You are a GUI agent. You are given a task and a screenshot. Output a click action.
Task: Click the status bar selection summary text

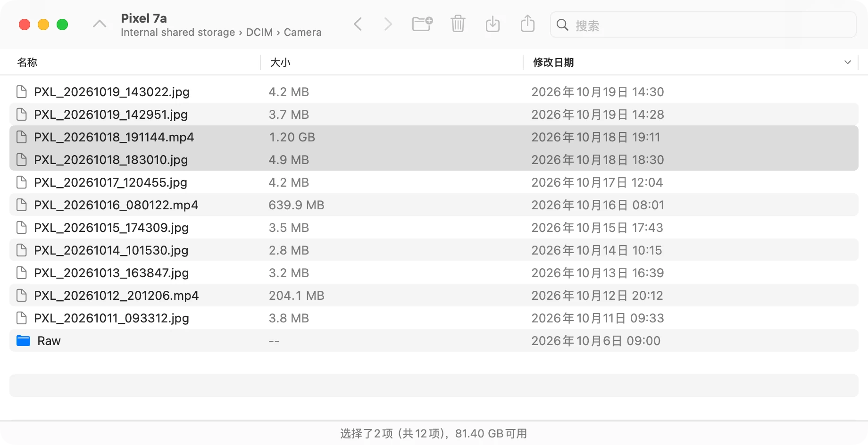coord(434,433)
